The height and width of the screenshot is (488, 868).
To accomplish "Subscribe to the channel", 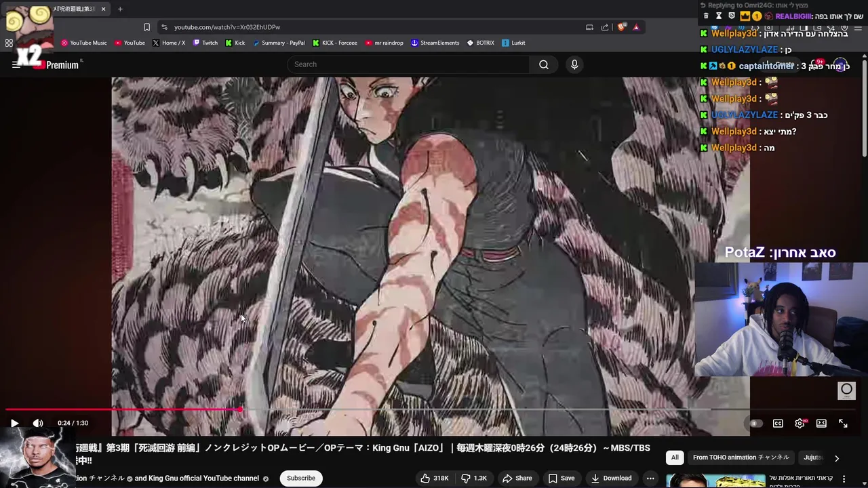I will click(301, 478).
